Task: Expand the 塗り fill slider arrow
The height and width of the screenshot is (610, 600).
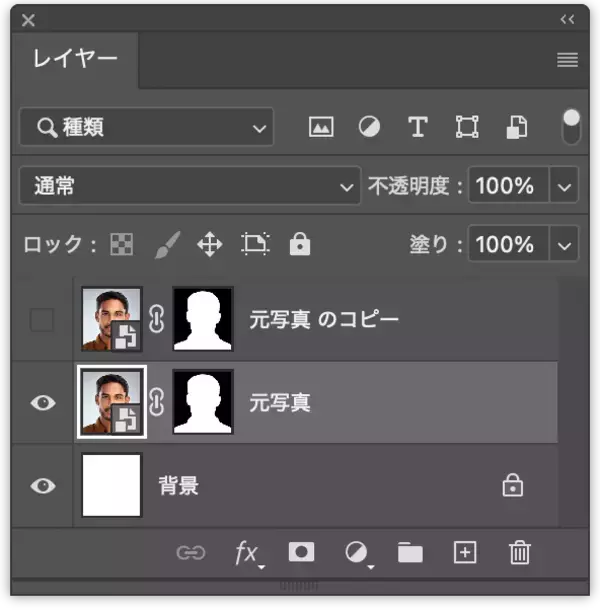Action: point(564,245)
